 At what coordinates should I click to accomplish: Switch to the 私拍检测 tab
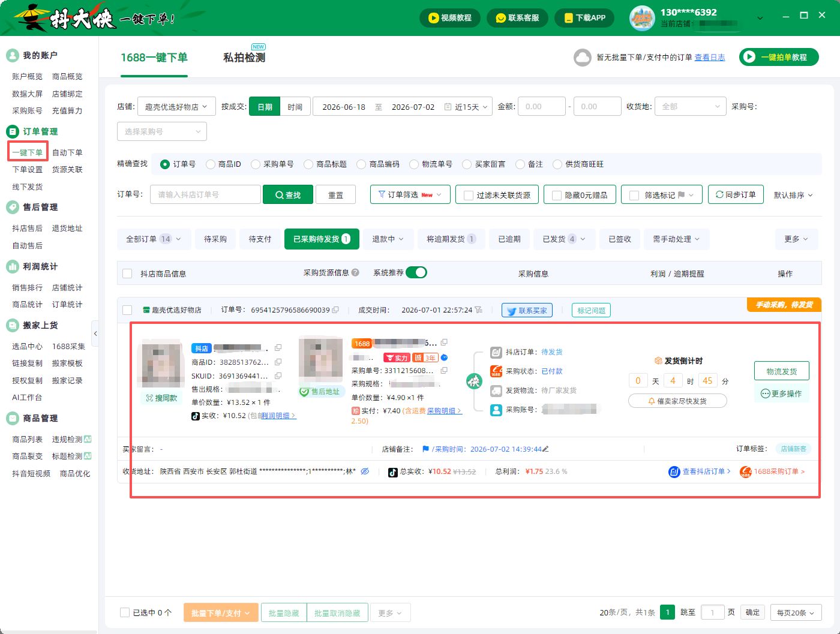pyautogui.click(x=244, y=58)
